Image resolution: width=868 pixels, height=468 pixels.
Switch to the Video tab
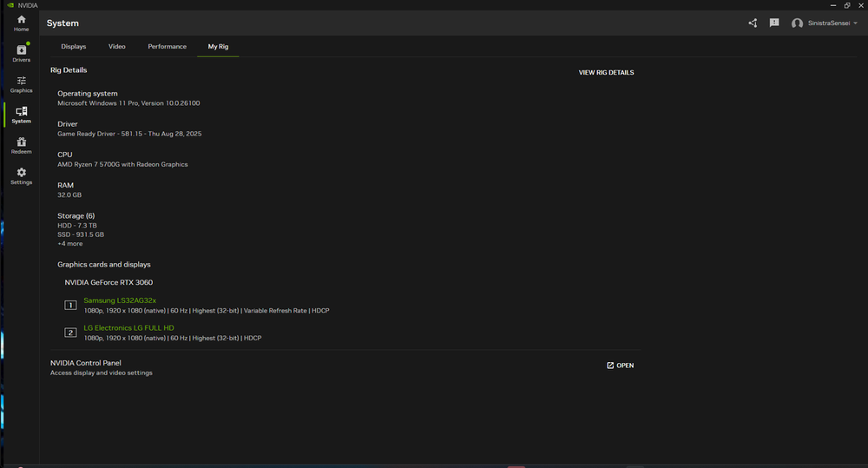point(117,46)
